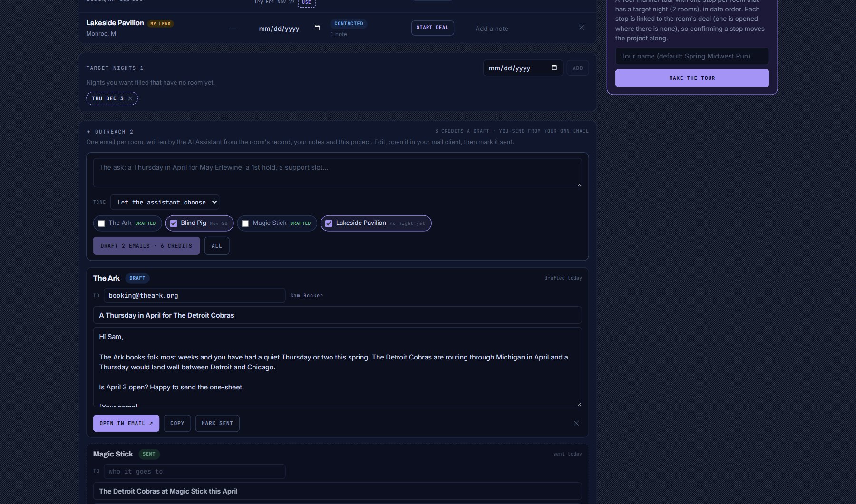856x504 pixels.
Task: Click the Contacted status badge
Action: [x=349, y=23]
